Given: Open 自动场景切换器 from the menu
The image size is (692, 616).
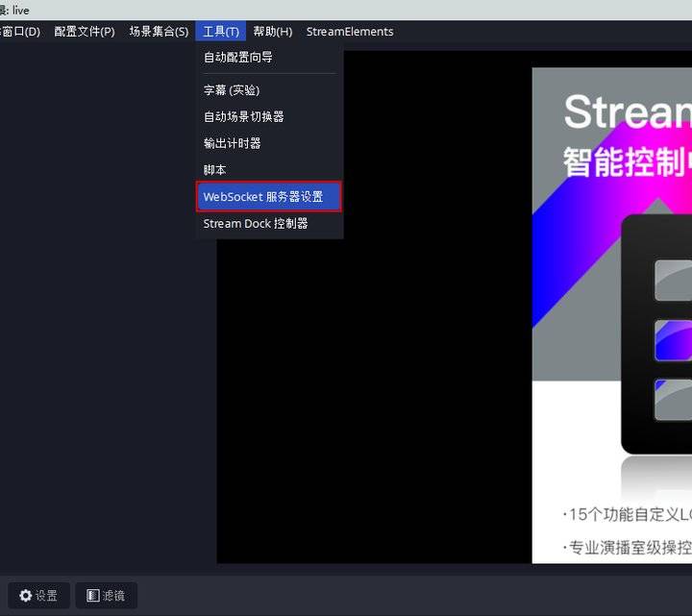Looking at the screenshot, I should point(269,116).
